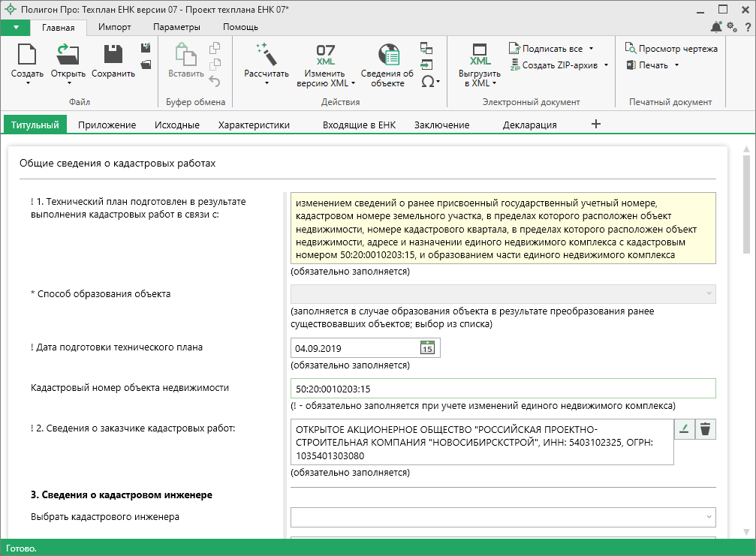Click the notification bell icon
The image size is (756, 556).
pyautogui.click(x=716, y=28)
